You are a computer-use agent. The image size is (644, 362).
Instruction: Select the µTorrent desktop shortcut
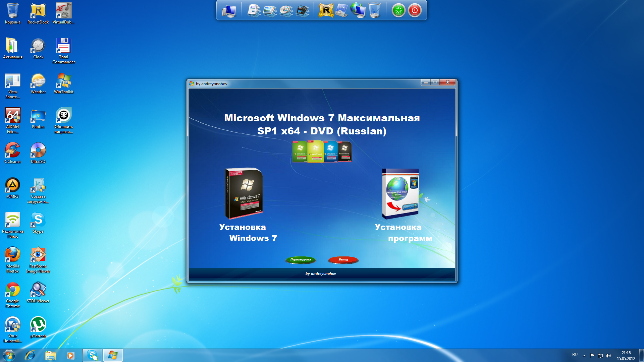[38, 327]
